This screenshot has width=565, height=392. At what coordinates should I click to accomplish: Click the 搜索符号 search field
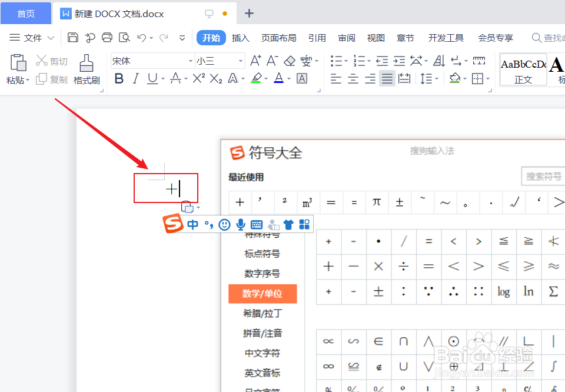click(x=543, y=176)
